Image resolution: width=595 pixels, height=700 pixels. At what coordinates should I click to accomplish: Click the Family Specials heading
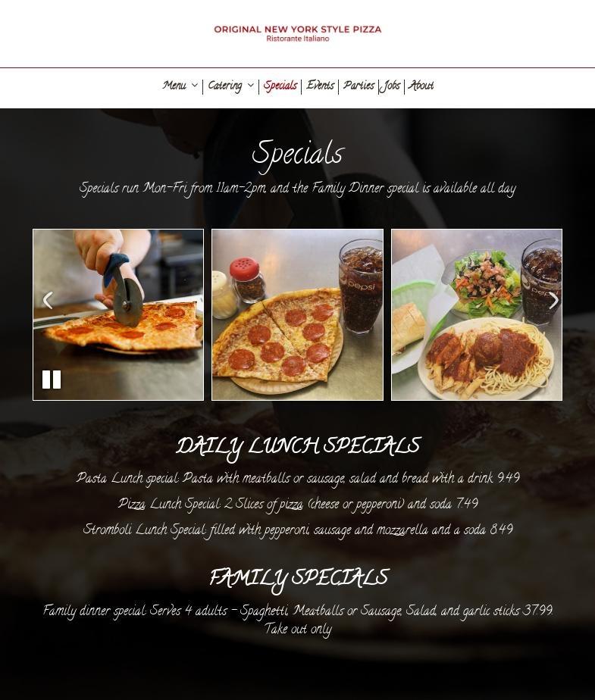tap(299, 579)
